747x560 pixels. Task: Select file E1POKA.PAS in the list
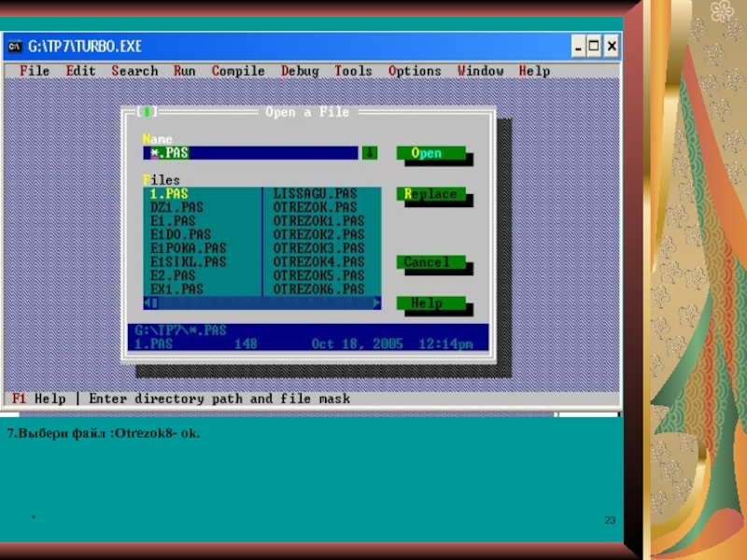pos(188,248)
